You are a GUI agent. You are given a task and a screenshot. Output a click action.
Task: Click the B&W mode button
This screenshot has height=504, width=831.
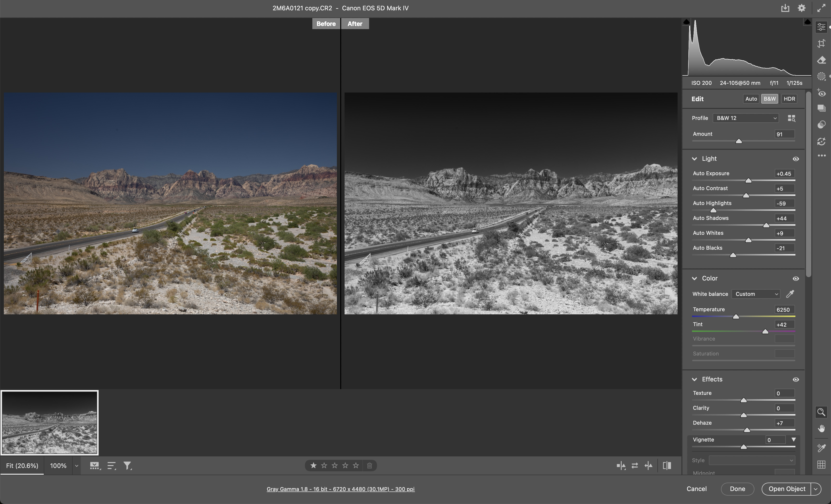(769, 99)
